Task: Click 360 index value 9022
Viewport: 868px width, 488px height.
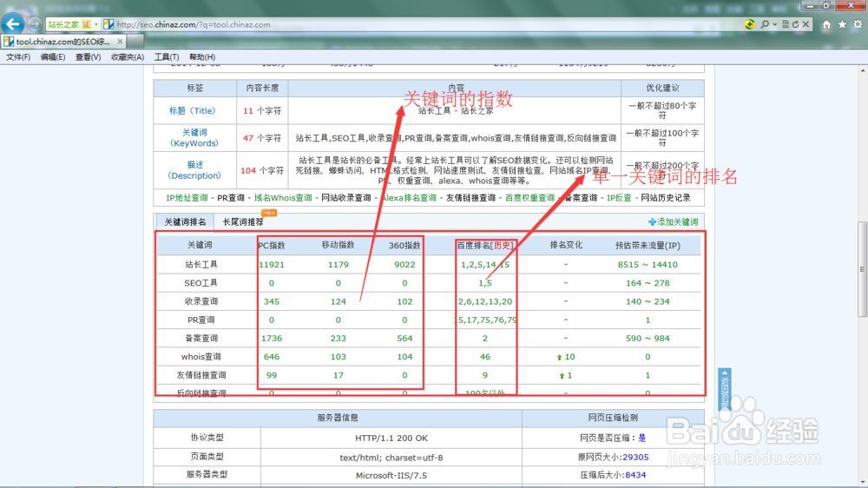Action: click(x=404, y=265)
